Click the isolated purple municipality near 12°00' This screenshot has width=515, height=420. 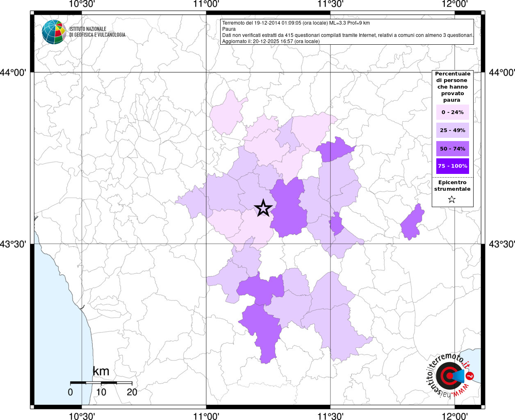[413, 223]
